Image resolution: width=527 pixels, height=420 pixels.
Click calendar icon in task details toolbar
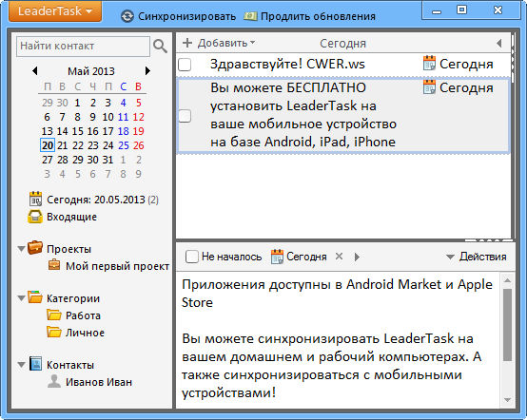coord(277,257)
